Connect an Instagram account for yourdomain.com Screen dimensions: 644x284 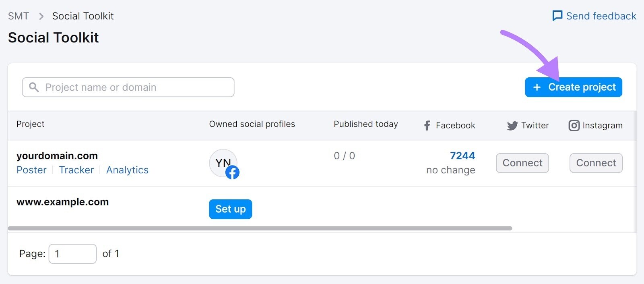point(595,163)
